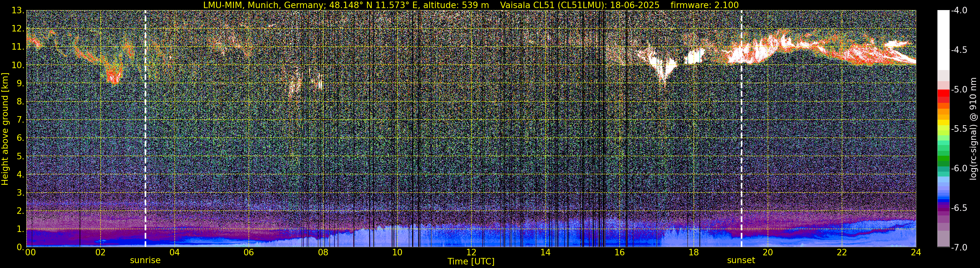
Task: Click the height axis tick label "0."
Action: [20, 247]
